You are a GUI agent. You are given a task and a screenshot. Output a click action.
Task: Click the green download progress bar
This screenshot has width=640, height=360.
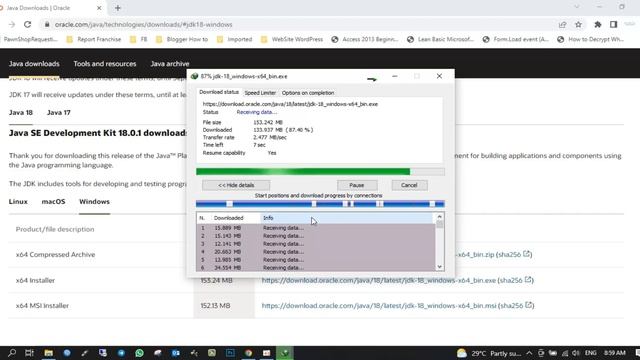pos(320,172)
